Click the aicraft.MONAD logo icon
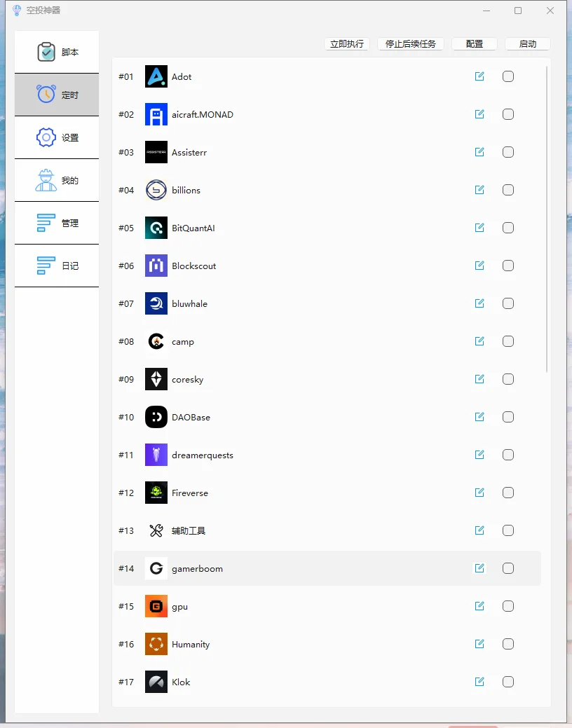This screenshot has height=728, width=572. click(156, 114)
